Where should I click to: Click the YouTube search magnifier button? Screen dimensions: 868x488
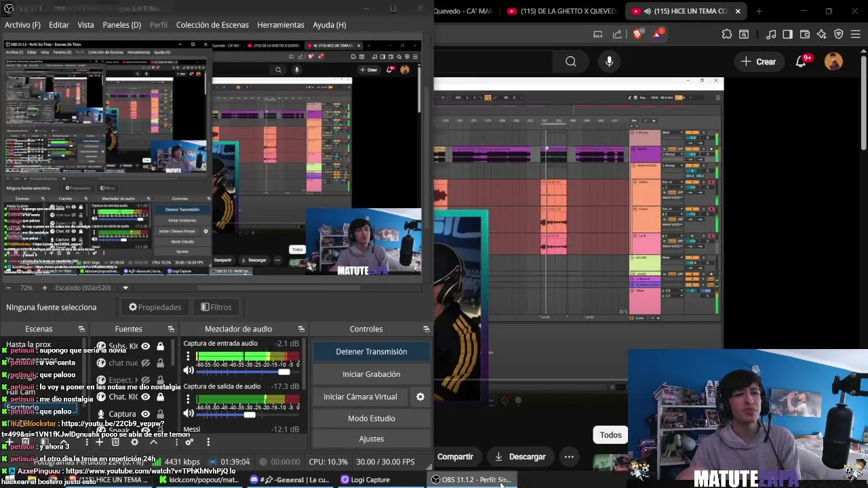pyautogui.click(x=571, y=62)
